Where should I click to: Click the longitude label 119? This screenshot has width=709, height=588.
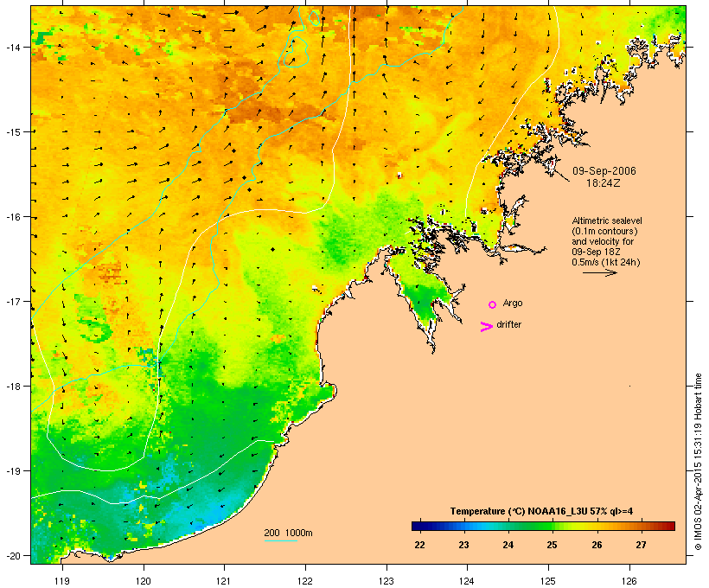[62, 581]
